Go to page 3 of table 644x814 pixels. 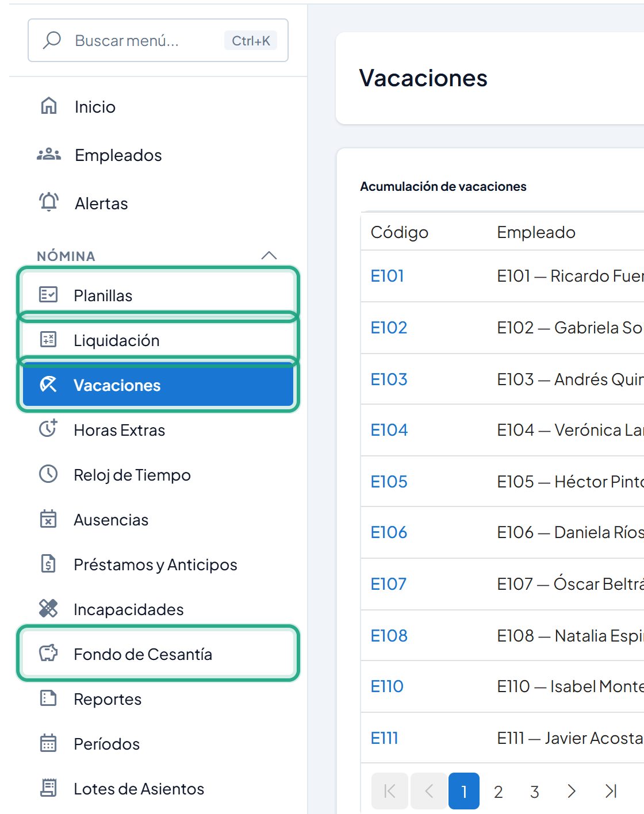535,792
